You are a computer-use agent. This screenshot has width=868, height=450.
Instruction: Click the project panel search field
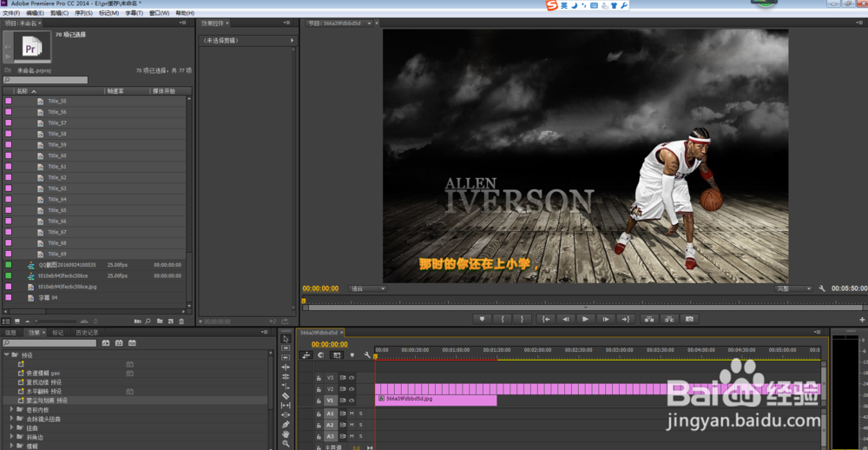(x=45, y=80)
